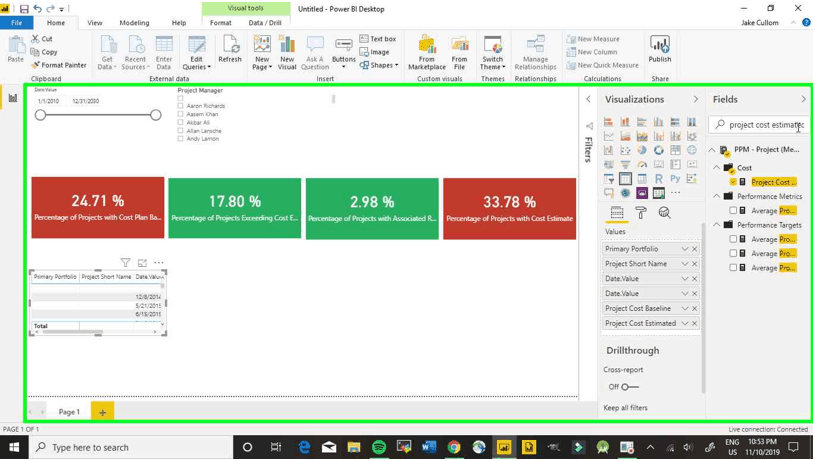
Task: Choose the treemap visualization
Action: (675, 150)
